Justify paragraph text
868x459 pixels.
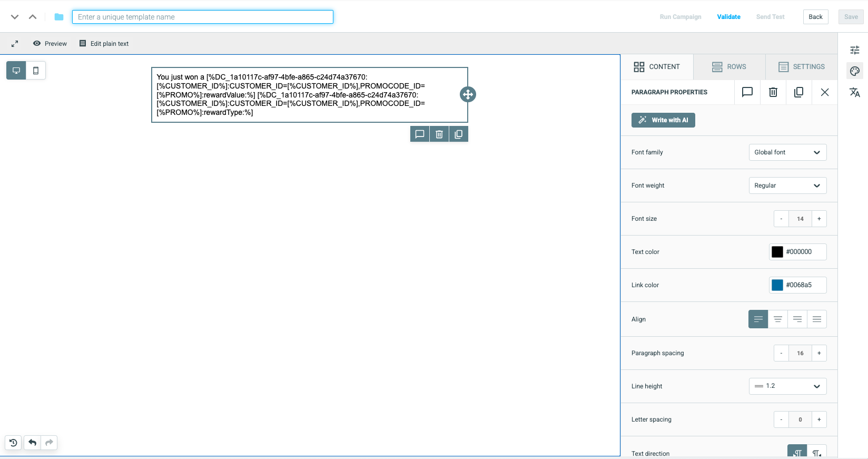click(x=817, y=319)
